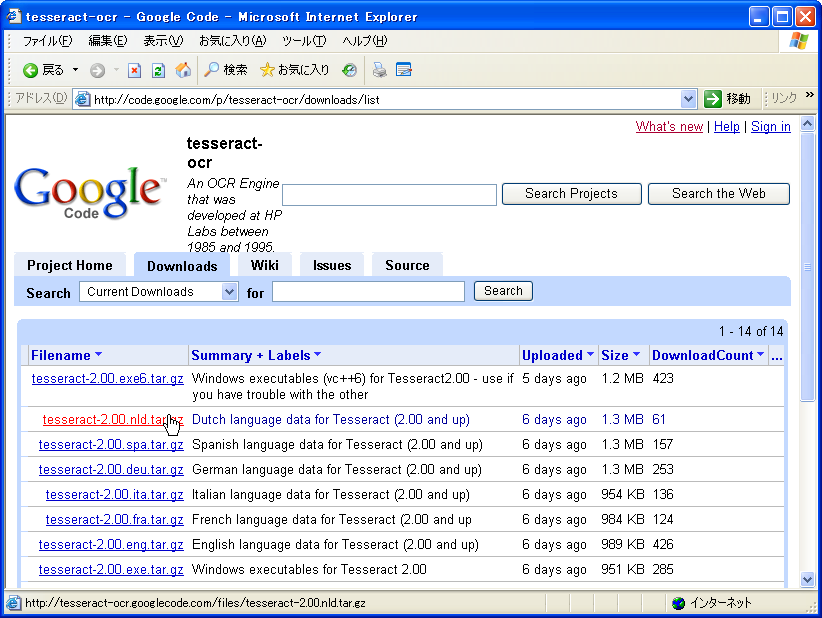Click the Print icon in toolbar
This screenshot has height=618, width=822.
point(380,70)
